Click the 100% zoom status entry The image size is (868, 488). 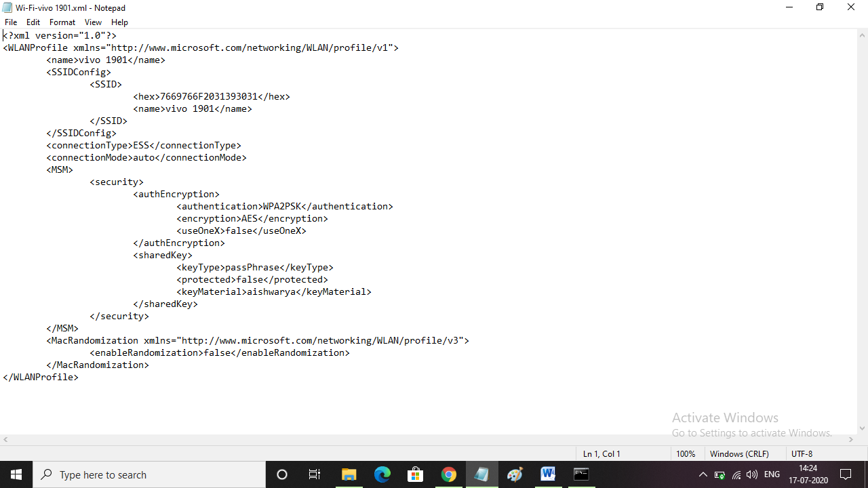tap(686, 453)
